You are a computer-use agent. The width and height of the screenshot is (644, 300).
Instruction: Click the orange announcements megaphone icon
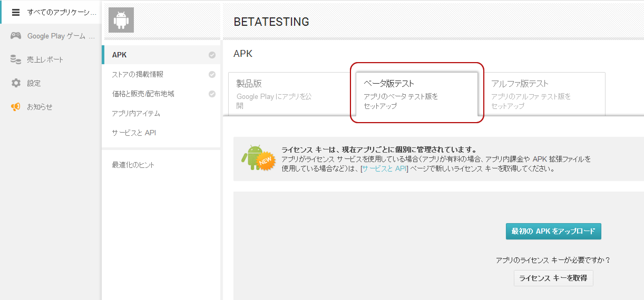pyautogui.click(x=16, y=107)
